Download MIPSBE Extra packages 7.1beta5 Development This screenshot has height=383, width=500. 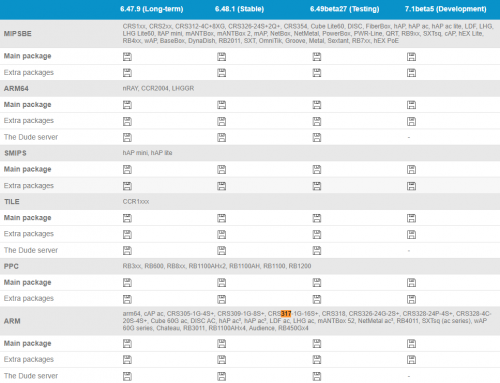coord(411,73)
